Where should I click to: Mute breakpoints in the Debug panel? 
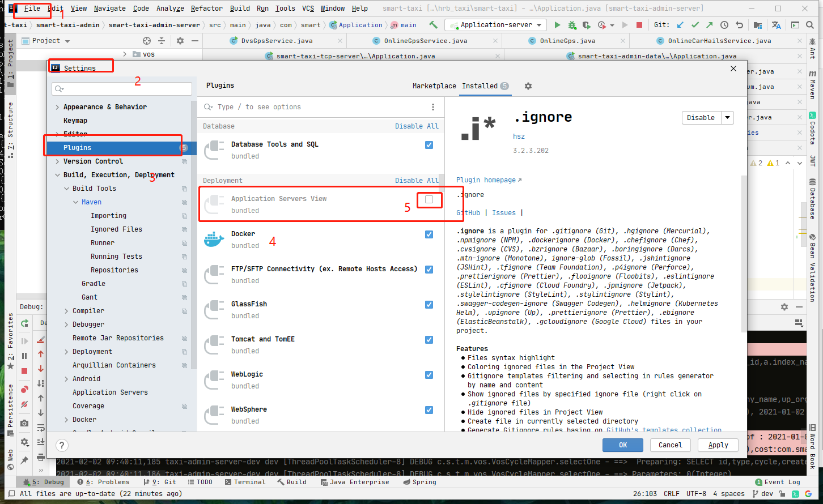(24, 405)
